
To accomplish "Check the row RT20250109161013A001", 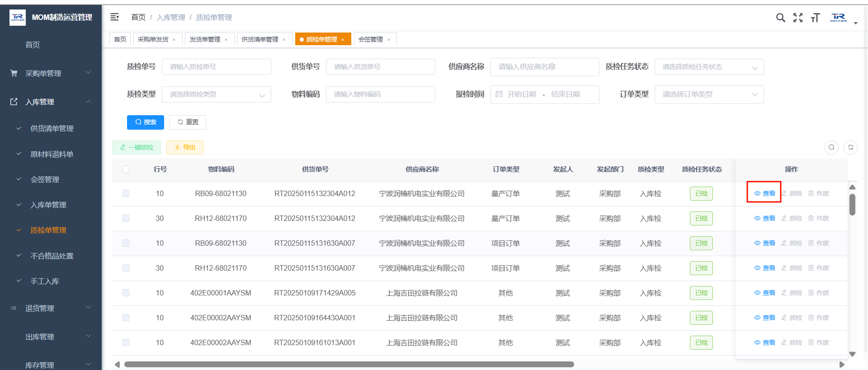I will click(x=126, y=342).
